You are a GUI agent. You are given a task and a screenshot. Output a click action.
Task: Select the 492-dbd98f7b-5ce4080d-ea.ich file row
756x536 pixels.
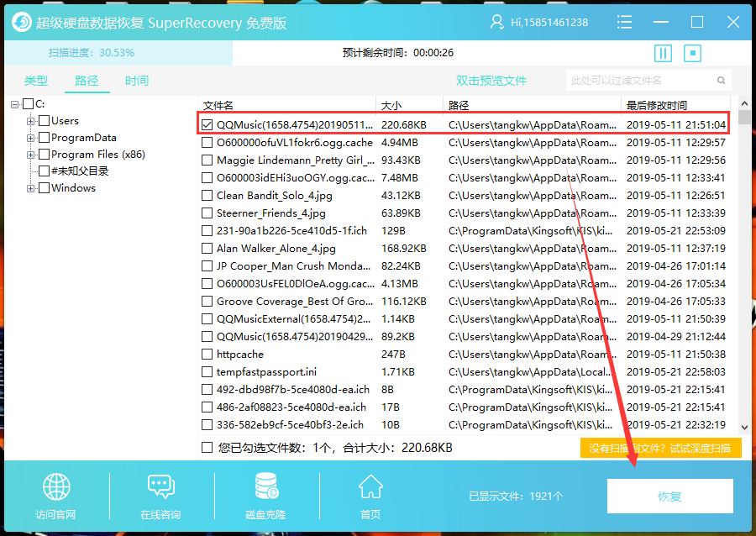tap(463, 390)
